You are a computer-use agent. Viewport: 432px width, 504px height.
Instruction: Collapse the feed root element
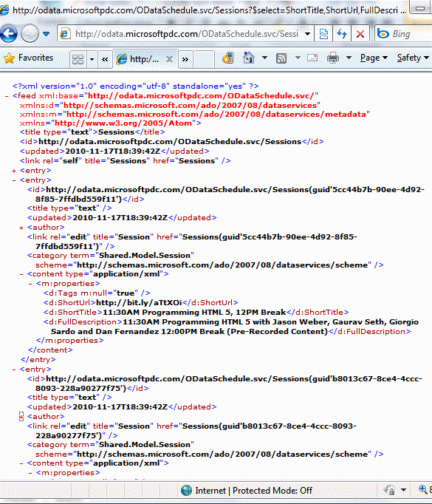tap(7, 96)
